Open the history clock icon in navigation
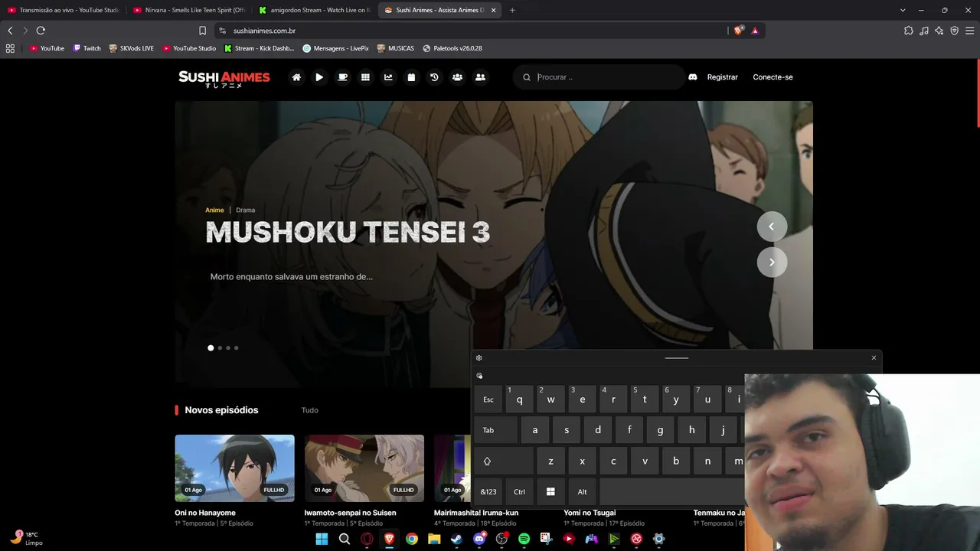980x551 pixels. point(434,77)
